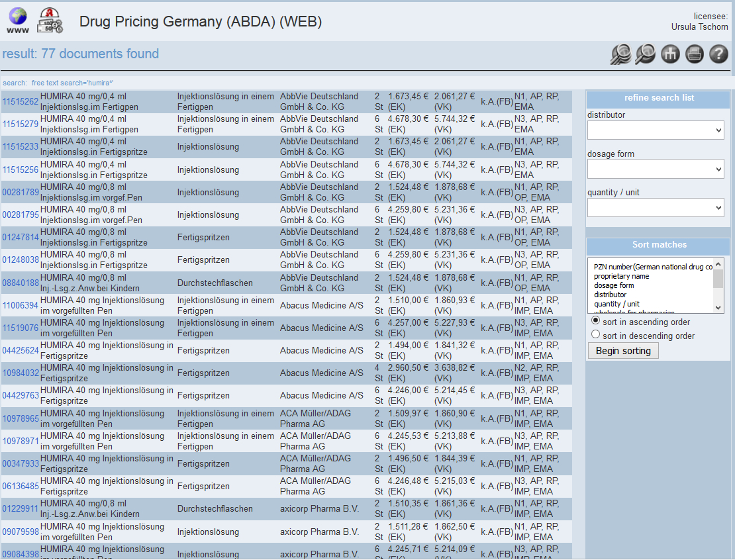Click the www globe icon
Screen dimensions: 735x560
tap(18, 20)
